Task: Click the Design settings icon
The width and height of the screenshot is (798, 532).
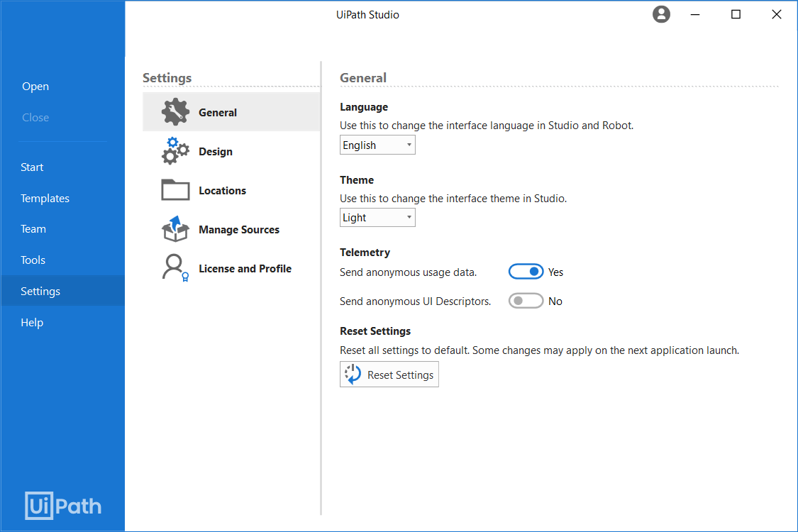Action: (174, 150)
